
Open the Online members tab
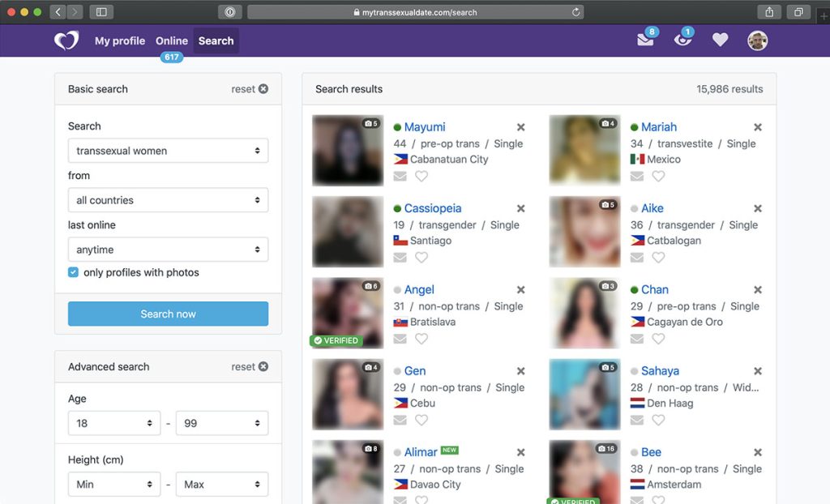pyautogui.click(x=172, y=41)
